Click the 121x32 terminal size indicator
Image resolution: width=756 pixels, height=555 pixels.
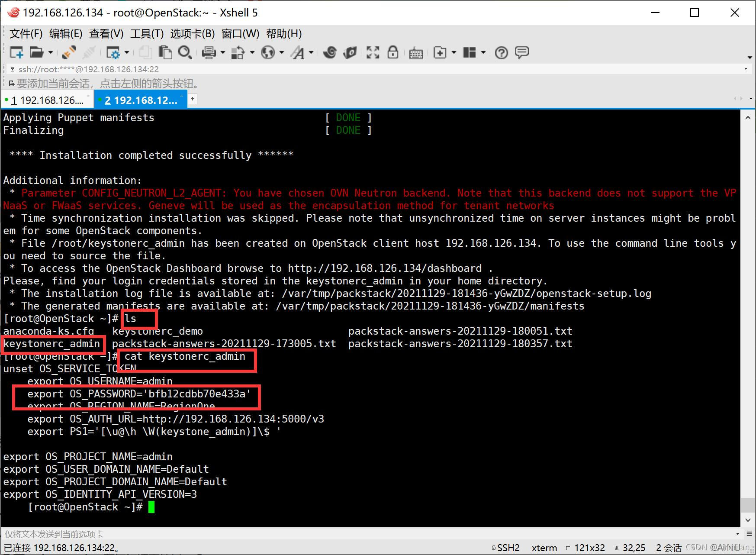[x=585, y=548]
